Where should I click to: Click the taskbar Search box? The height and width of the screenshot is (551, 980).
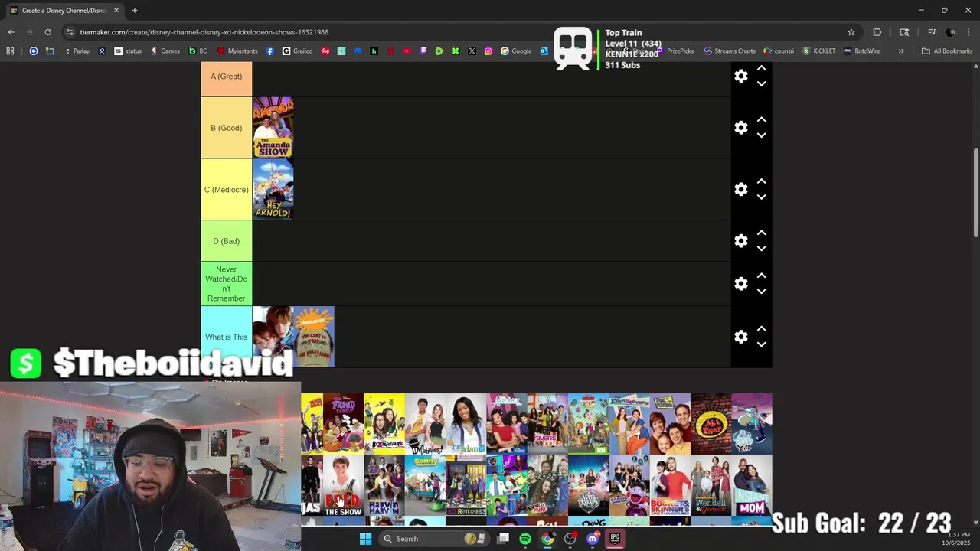[x=433, y=539]
